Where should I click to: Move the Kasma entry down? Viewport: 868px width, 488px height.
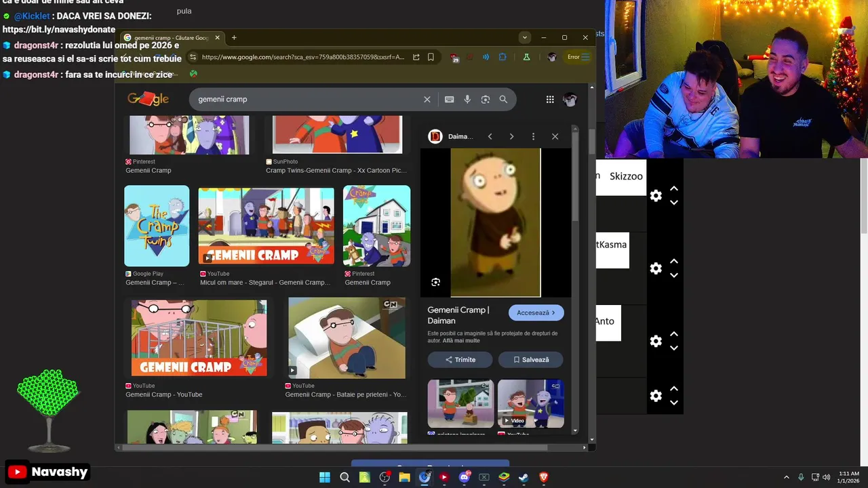pos(674,275)
